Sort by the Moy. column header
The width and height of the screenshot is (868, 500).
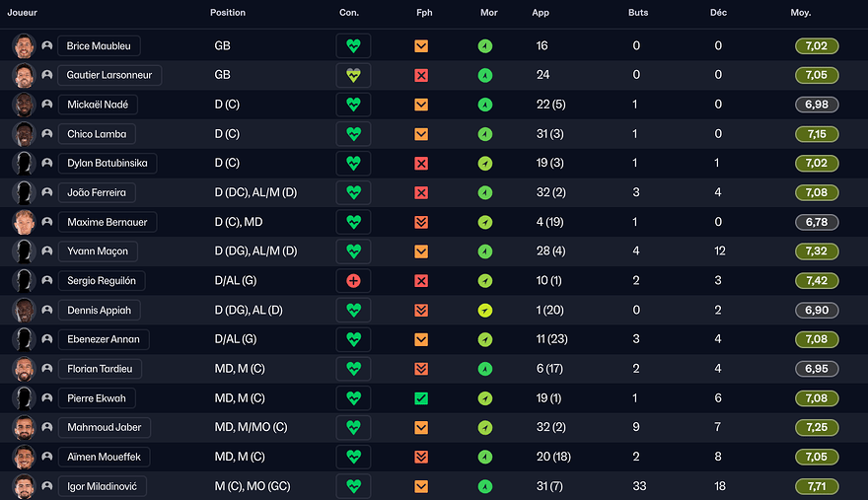(x=801, y=13)
